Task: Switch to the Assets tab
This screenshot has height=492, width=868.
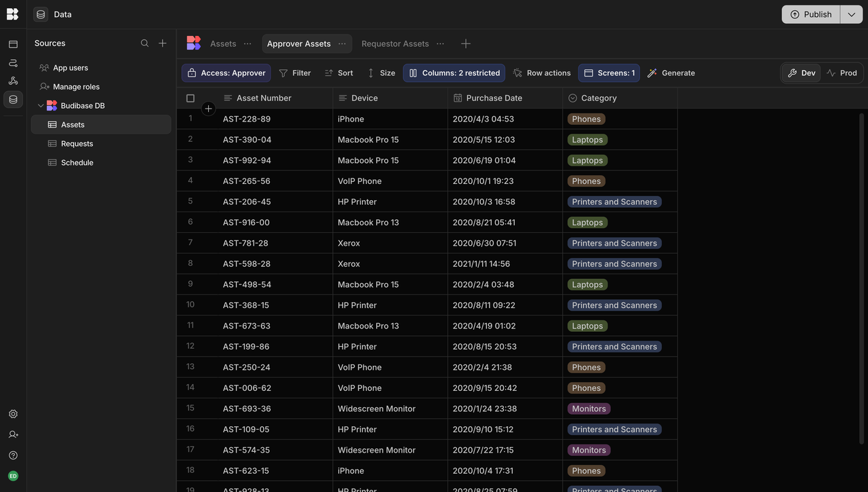Action: pyautogui.click(x=222, y=43)
